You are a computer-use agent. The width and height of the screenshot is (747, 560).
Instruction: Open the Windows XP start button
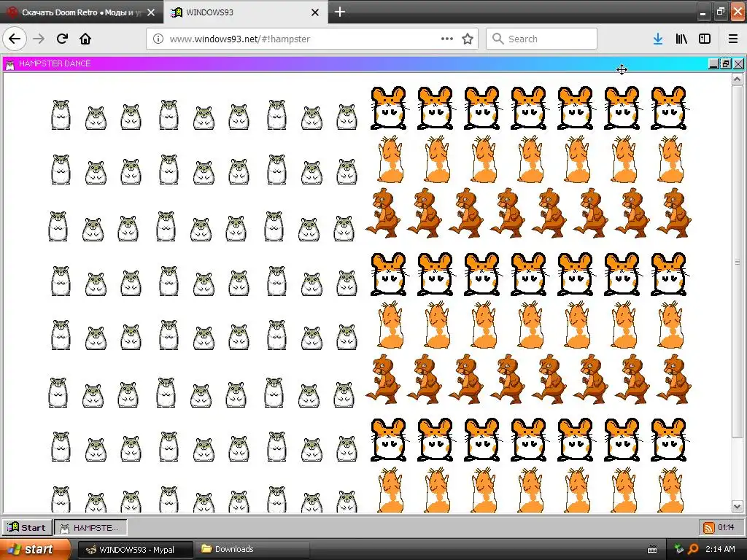click(x=35, y=549)
